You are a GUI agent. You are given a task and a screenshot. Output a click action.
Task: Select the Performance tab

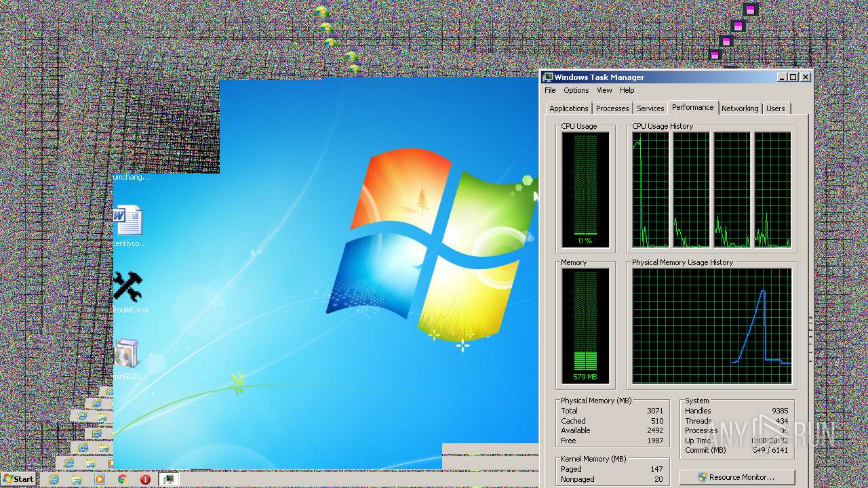pyautogui.click(x=693, y=107)
